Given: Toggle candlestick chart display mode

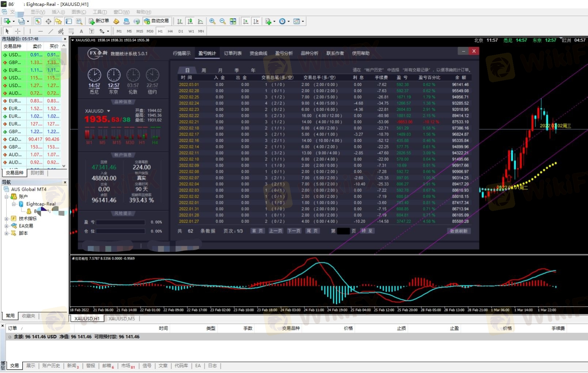Looking at the screenshot, I should (190, 22).
